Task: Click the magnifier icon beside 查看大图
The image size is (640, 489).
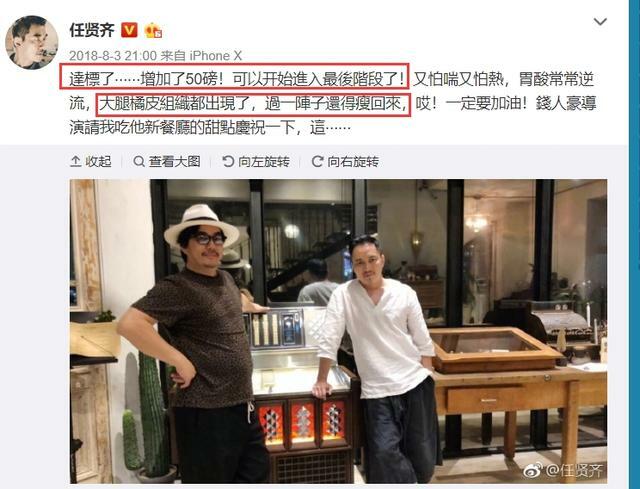Action: 139,162
